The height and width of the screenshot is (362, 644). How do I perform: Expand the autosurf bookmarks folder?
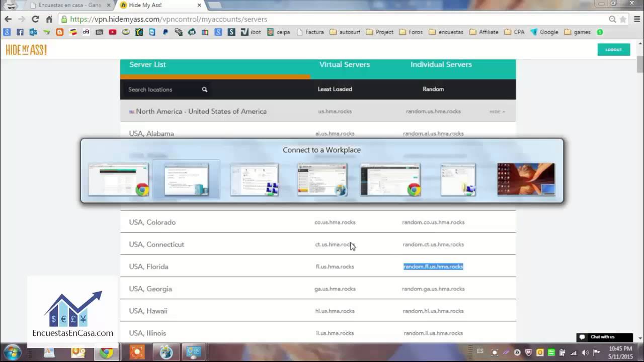[345, 32]
